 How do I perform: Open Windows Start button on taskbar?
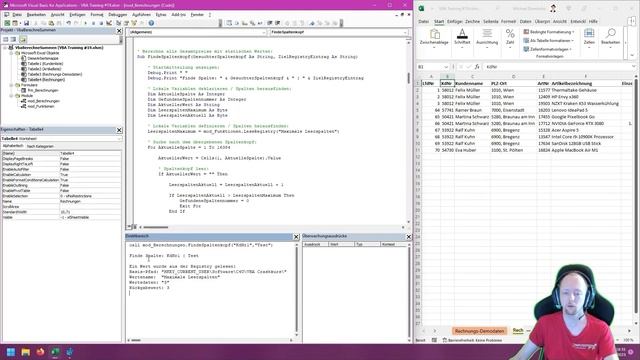(11, 351)
